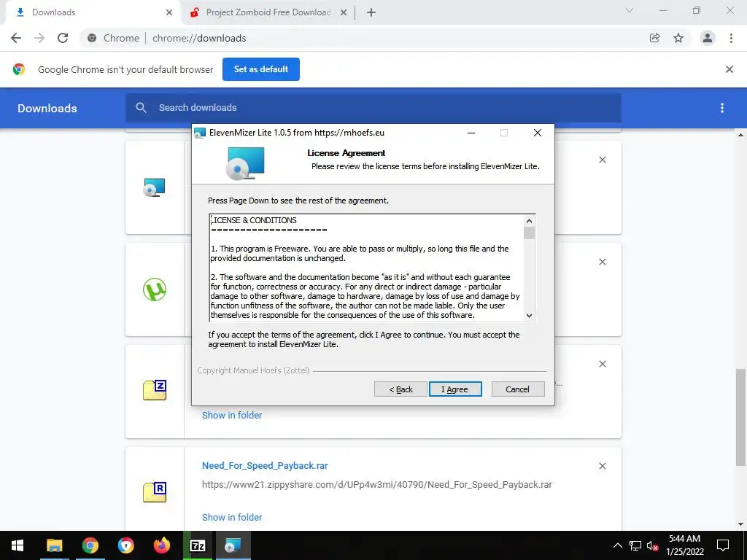Viewport: 747px width, 560px height.
Task: Close the Project Zomboid tab
Action: tap(344, 12)
